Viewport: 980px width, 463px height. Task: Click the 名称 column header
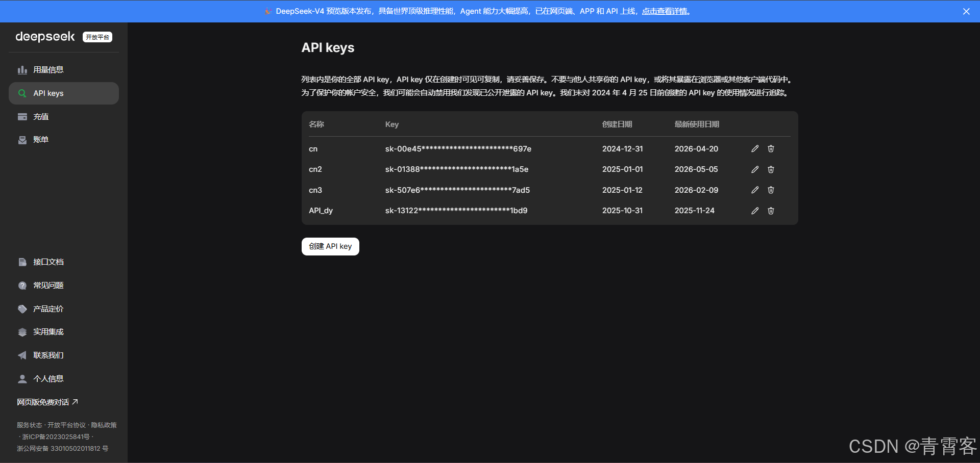[316, 124]
